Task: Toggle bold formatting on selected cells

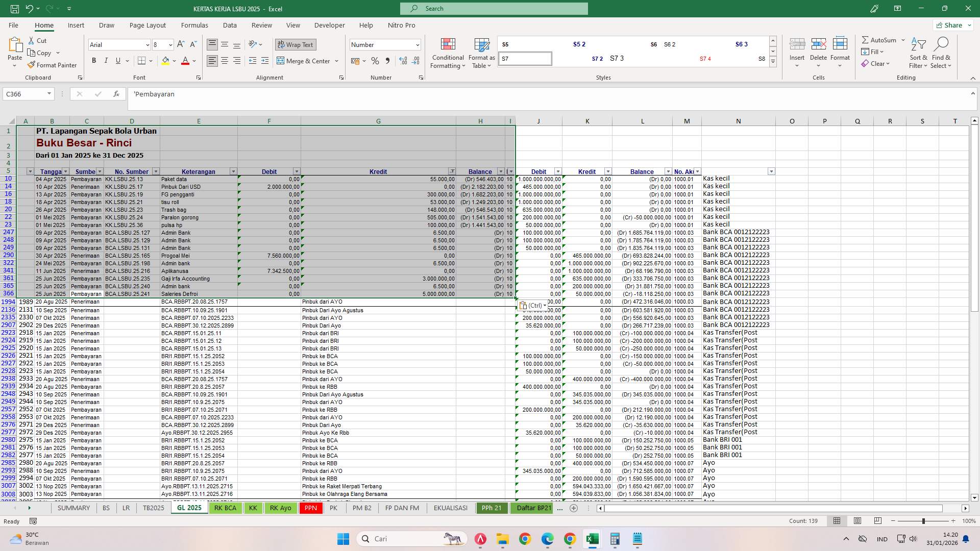Action: point(94,60)
